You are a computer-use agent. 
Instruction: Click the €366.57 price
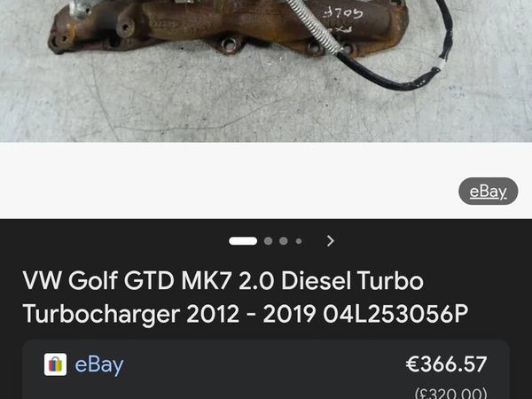[x=446, y=364]
